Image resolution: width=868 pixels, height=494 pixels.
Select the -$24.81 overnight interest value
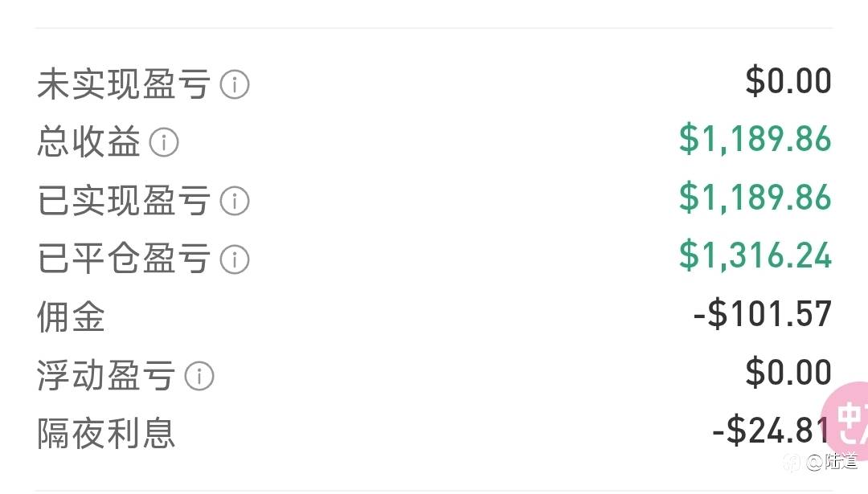770,431
